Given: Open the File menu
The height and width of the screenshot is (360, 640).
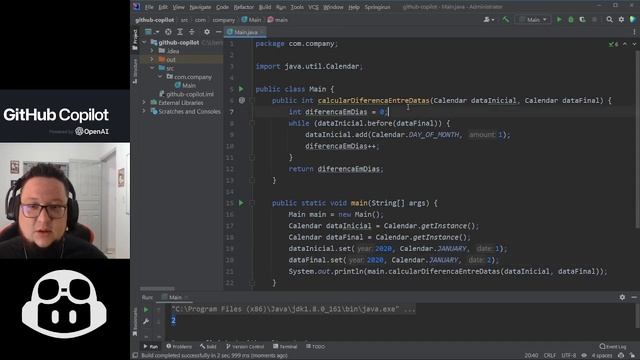Looking at the screenshot, I should [149, 7].
